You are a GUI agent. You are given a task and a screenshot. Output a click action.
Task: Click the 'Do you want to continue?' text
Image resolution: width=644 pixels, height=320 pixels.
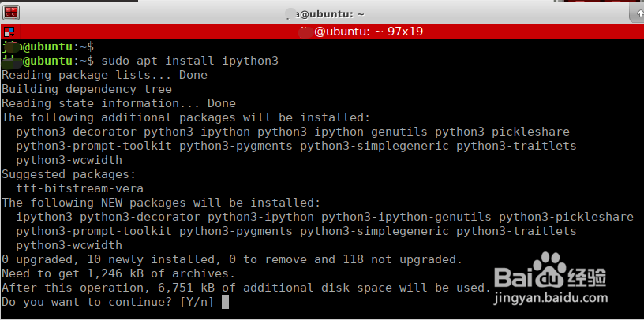[x=87, y=302]
